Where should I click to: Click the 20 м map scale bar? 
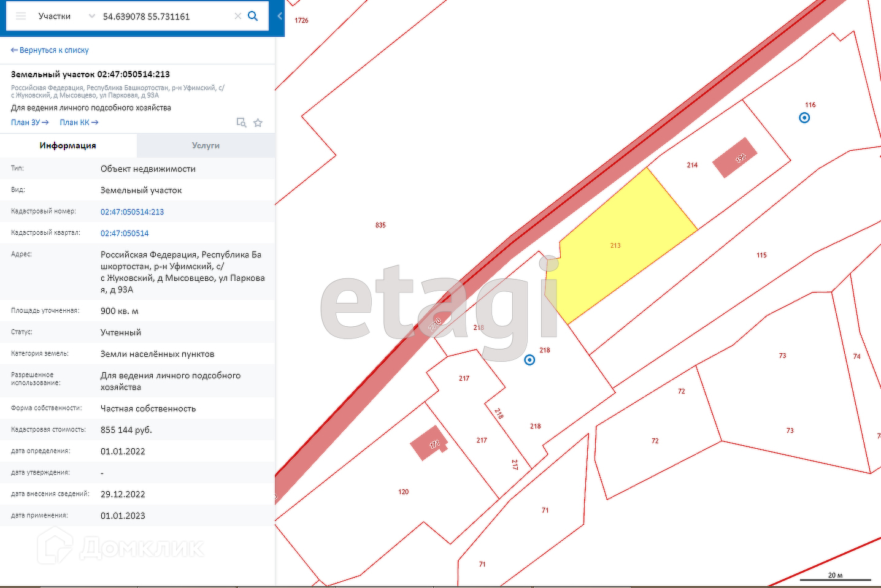pyautogui.click(x=835, y=576)
